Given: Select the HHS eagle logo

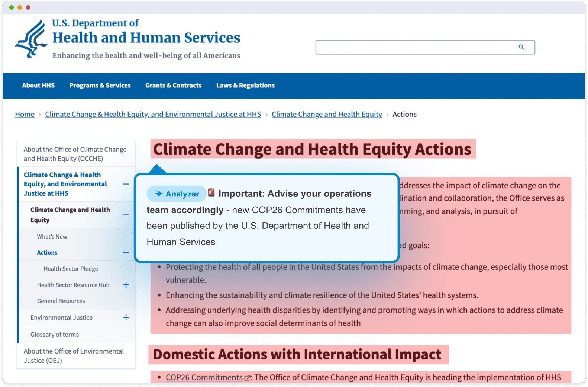Looking at the screenshot, I should 32,38.
